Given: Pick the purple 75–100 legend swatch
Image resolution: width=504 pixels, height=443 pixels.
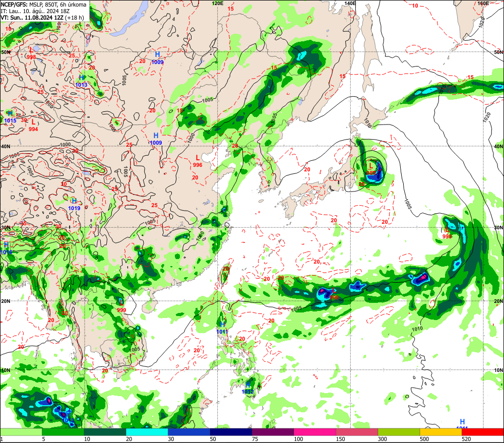Looking at the screenshot, I should (x=273, y=432).
